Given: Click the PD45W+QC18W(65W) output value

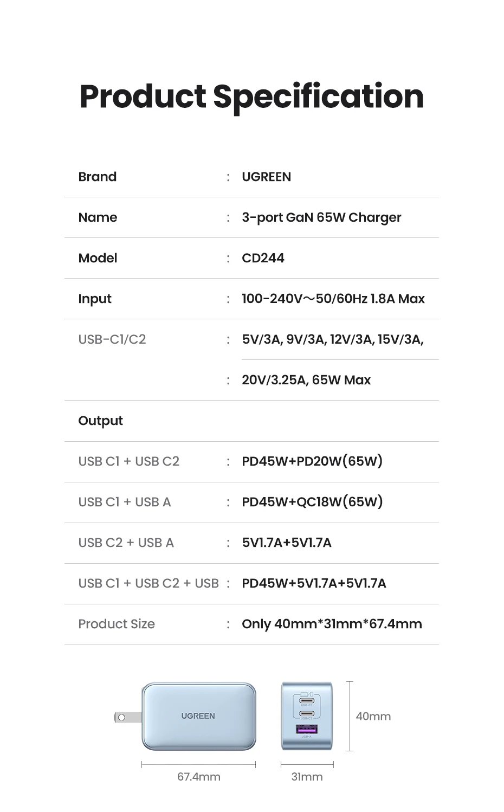Looking at the screenshot, I should point(312,502).
